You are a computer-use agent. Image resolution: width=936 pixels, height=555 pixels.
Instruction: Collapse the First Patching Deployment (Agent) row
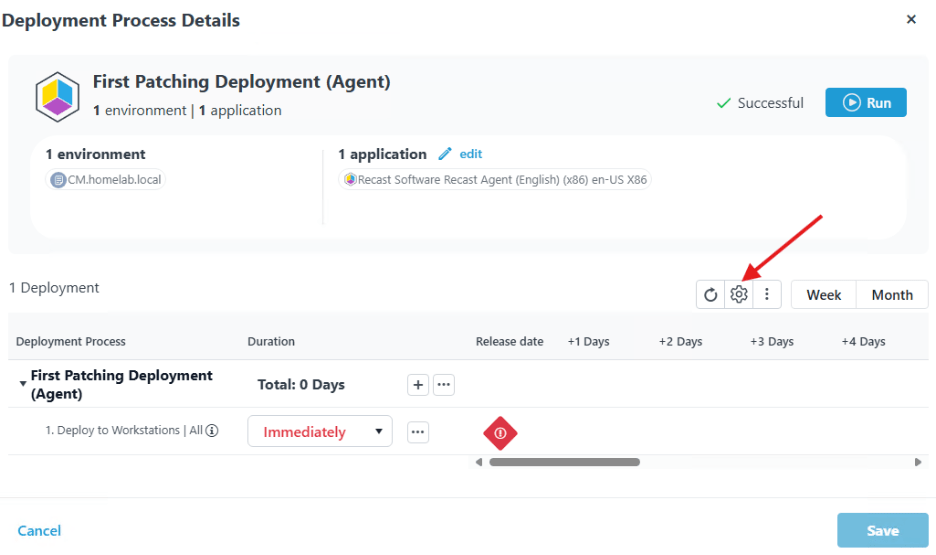coord(23,384)
